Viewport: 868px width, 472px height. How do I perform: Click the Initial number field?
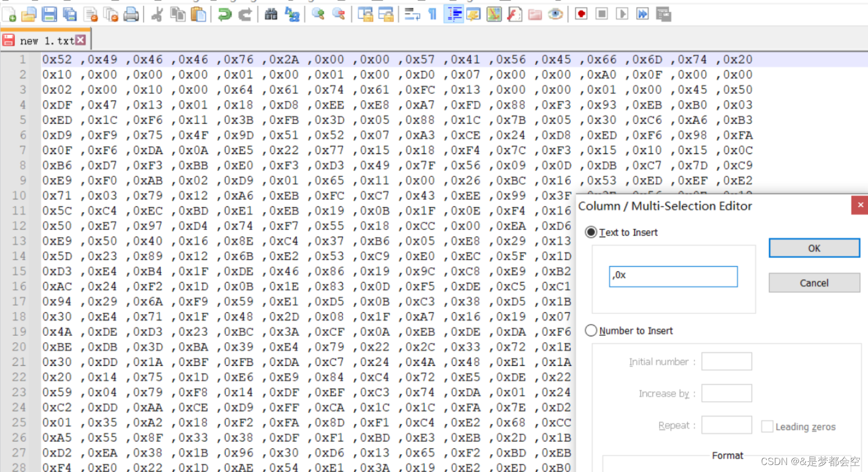[x=727, y=362]
